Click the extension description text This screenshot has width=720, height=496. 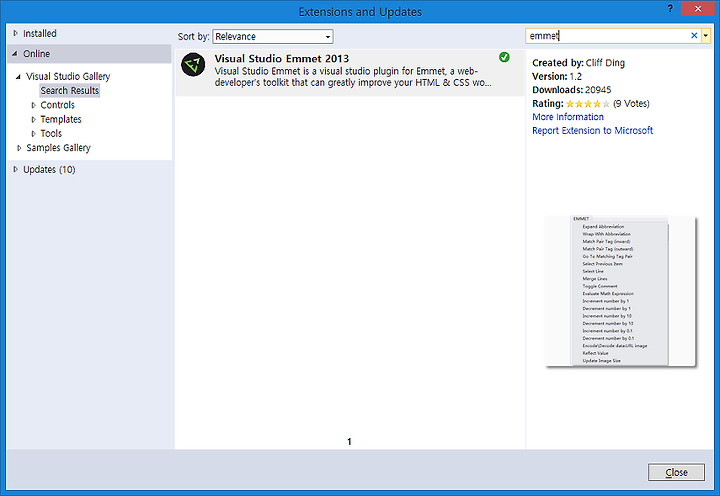(x=353, y=77)
